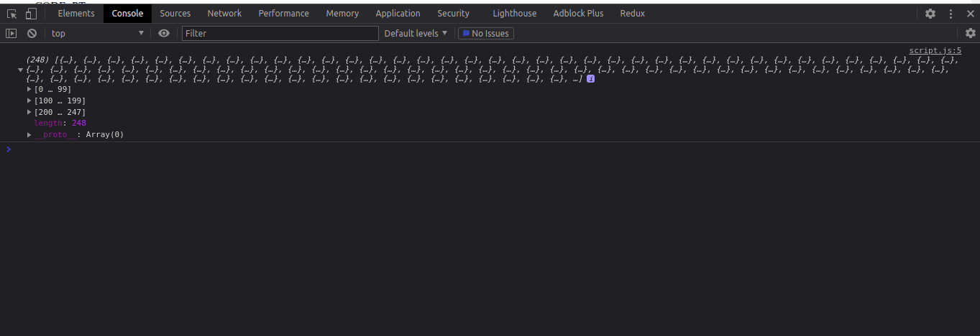The image size is (980, 336).
Task: Switch to the Network tab
Action: (224, 14)
